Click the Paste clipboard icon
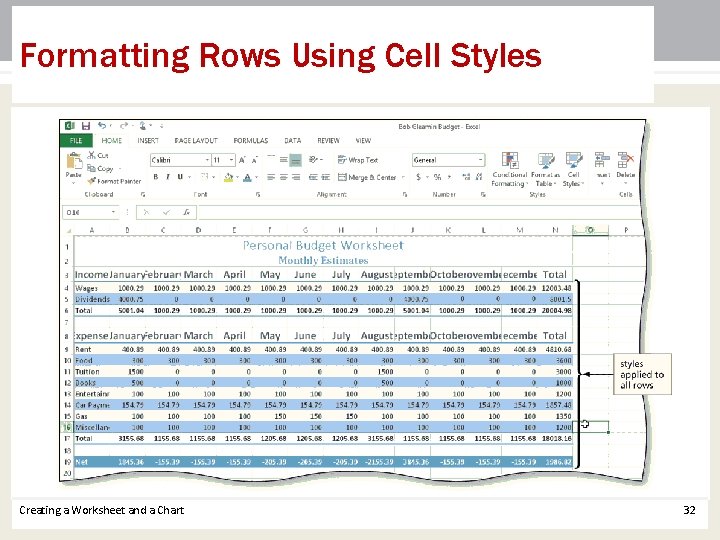This screenshot has height=540, width=720. 73,162
